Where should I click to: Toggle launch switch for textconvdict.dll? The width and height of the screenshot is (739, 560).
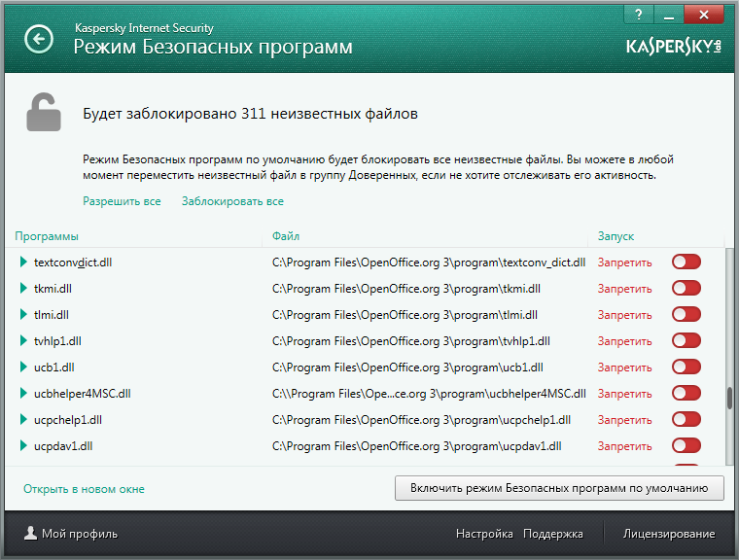pos(686,262)
